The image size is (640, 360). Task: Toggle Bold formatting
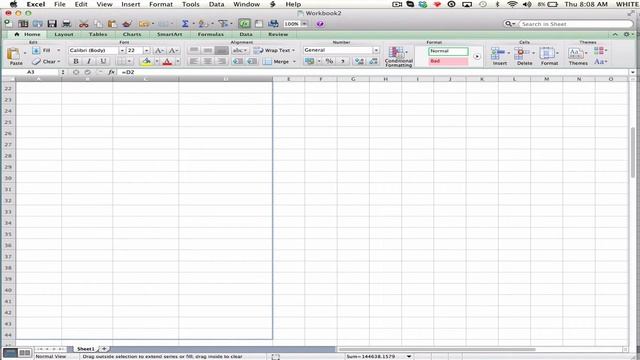(x=76, y=61)
